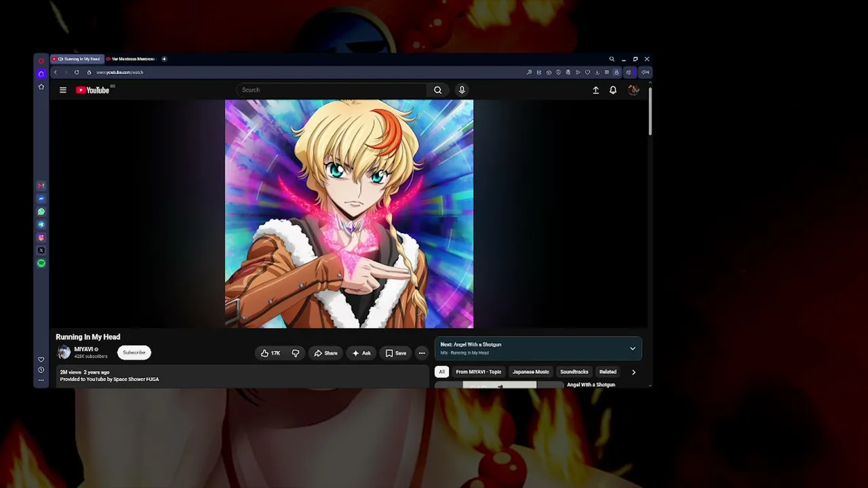Like the video with thumbs up
Viewport: 868px width, 488px height.
(270, 353)
